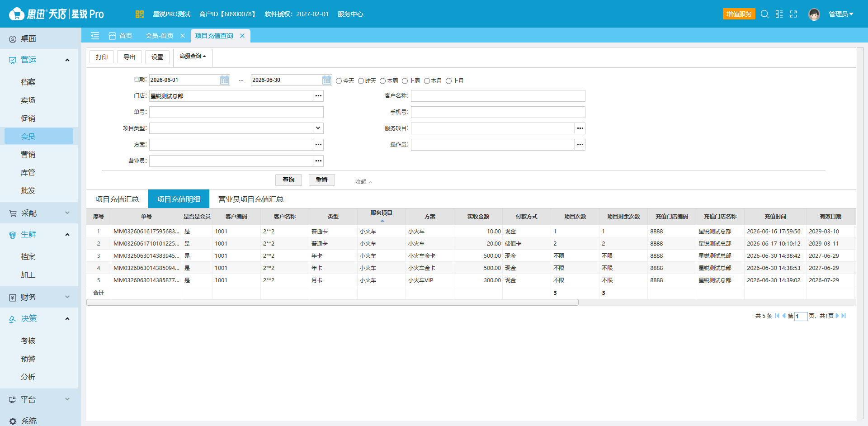Open the 项目类型 dropdown

click(x=318, y=128)
